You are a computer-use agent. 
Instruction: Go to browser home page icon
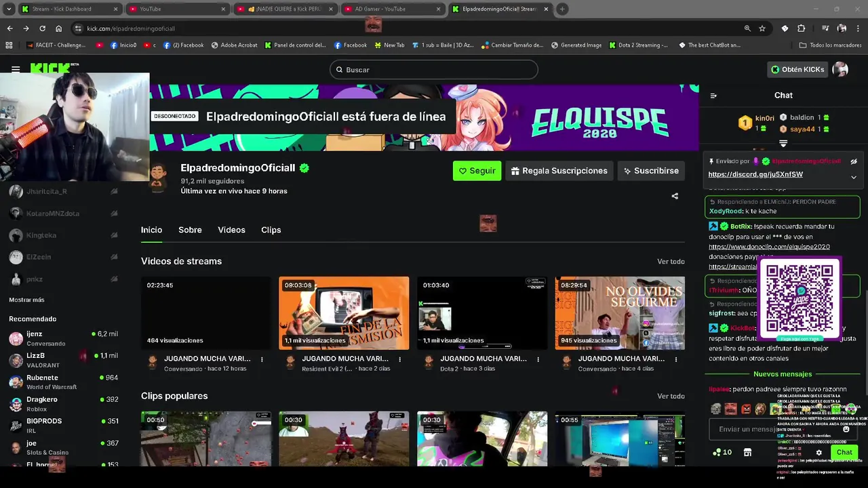[x=58, y=28]
